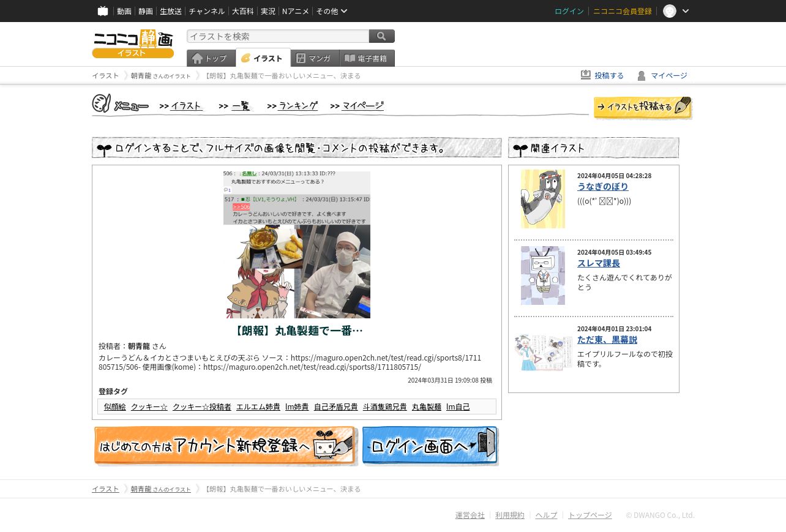Open the 実況 menu item

pyautogui.click(x=268, y=11)
